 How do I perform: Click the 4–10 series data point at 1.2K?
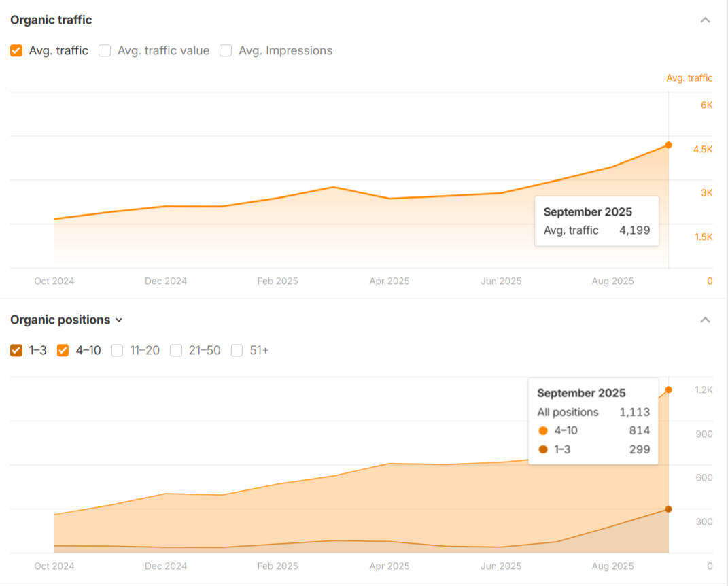tap(669, 390)
